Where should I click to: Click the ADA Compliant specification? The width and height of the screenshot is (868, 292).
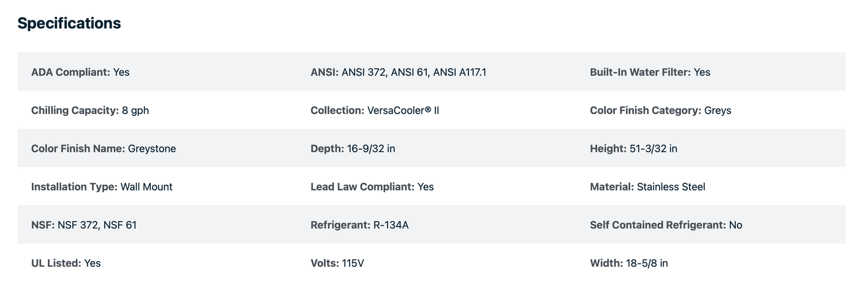(80, 72)
